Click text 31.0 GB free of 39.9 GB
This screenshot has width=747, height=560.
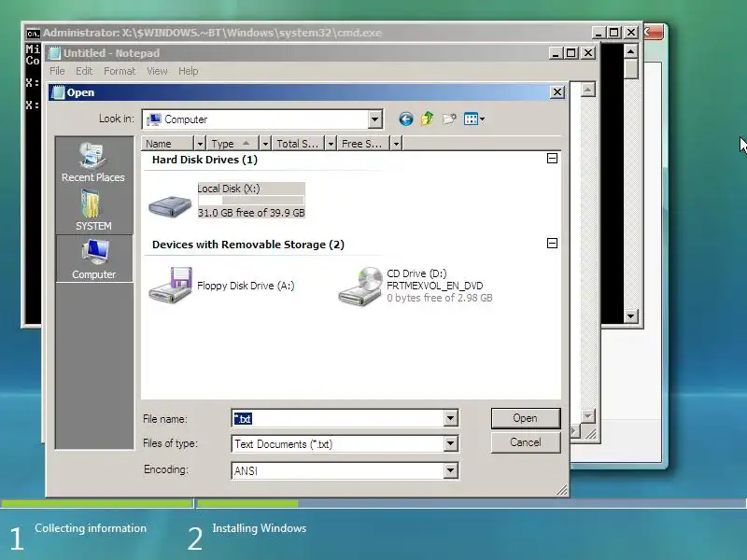(x=251, y=213)
